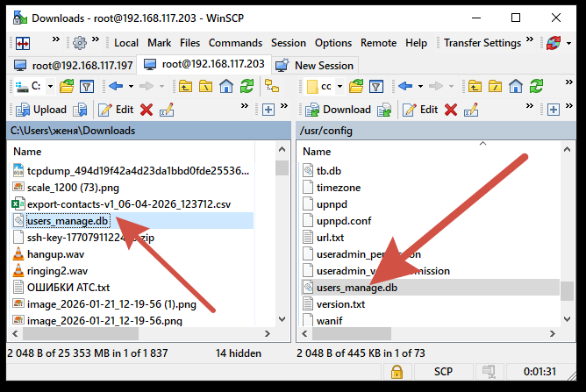586x392 pixels.
Task: Refresh the local panel file list
Action: pyautogui.click(x=247, y=87)
